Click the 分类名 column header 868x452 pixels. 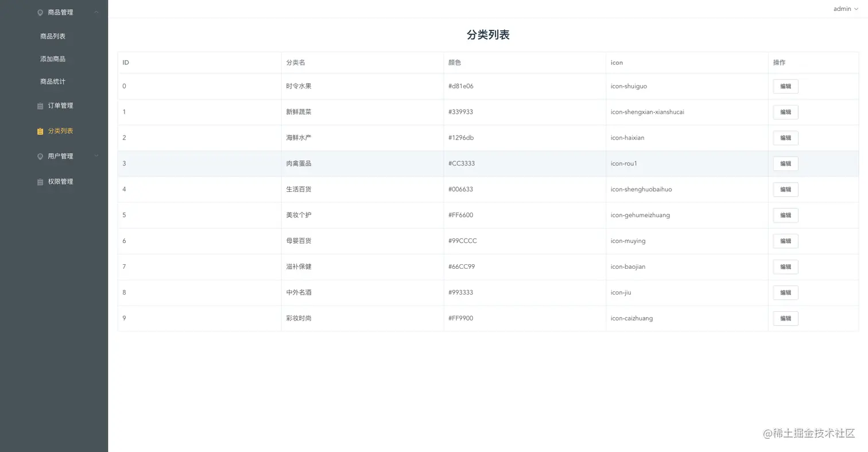click(362, 63)
